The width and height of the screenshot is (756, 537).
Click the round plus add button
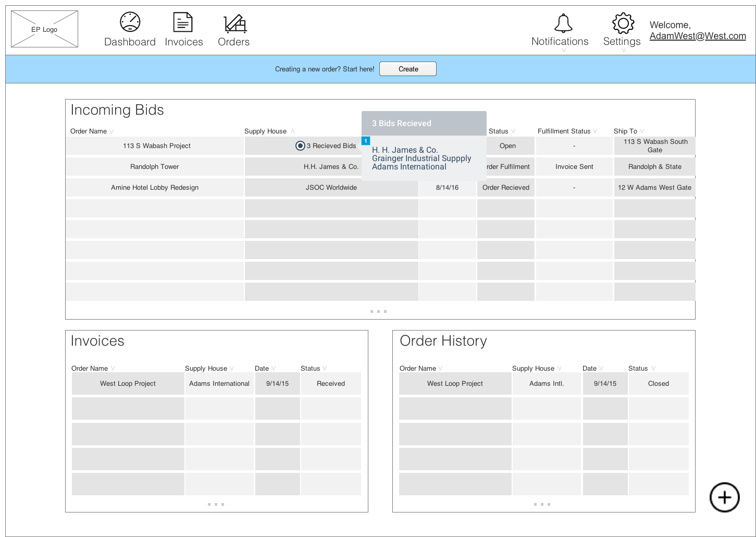click(x=724, y=497)
